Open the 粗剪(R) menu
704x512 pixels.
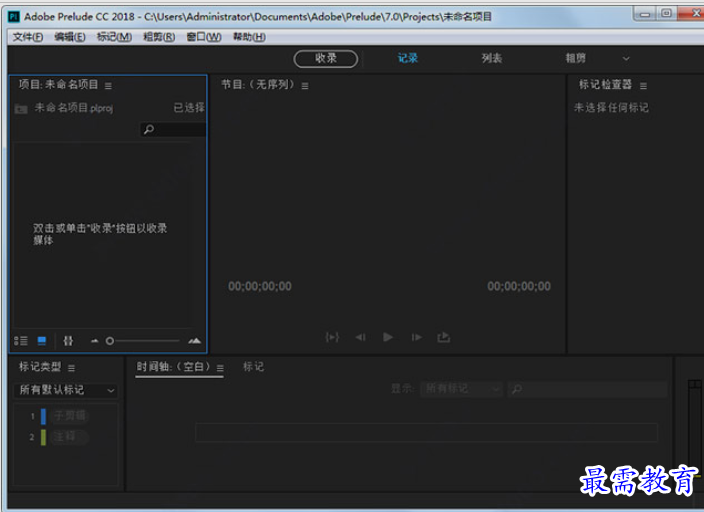[159, 37]
